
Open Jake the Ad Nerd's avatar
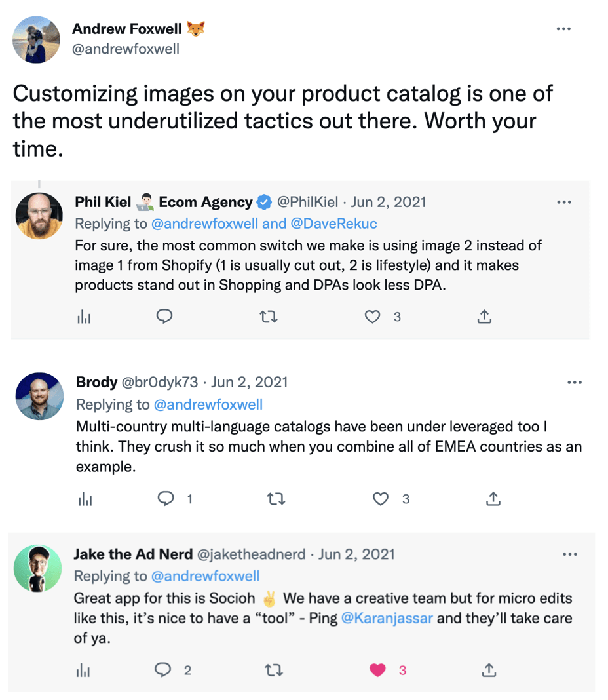[x=37, y=568]
